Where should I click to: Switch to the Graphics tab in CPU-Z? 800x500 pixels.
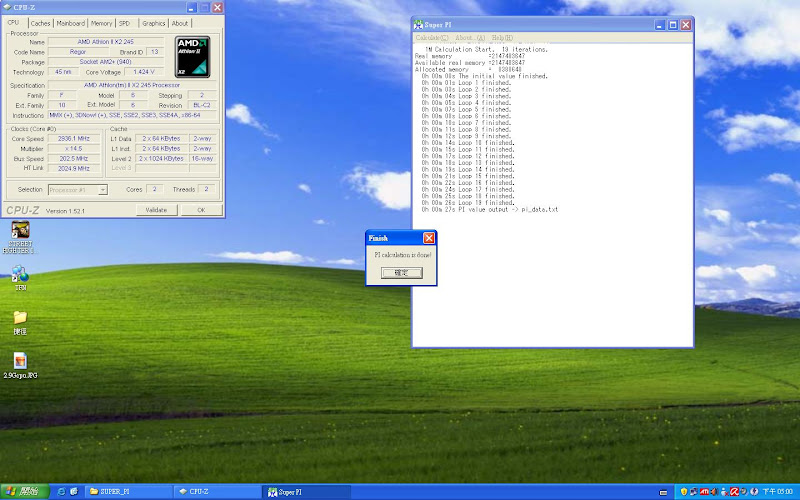tap(154, 23)
